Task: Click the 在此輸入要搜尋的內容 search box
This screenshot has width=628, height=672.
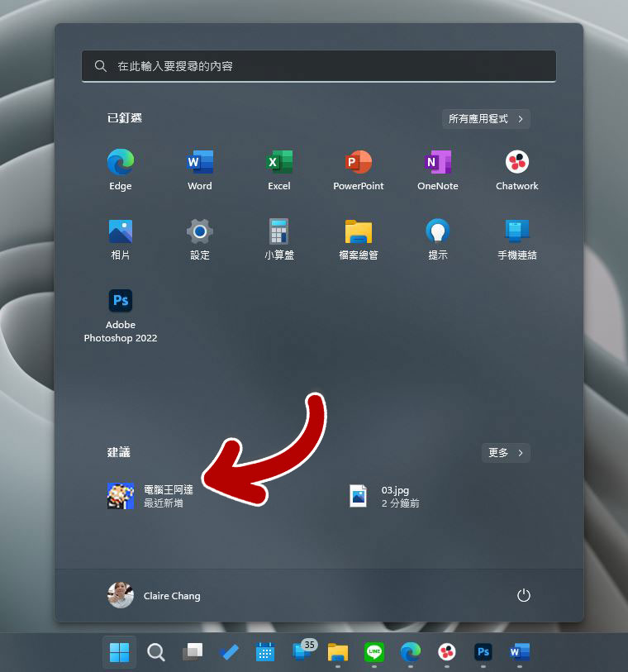Action: tap(319, 66)
